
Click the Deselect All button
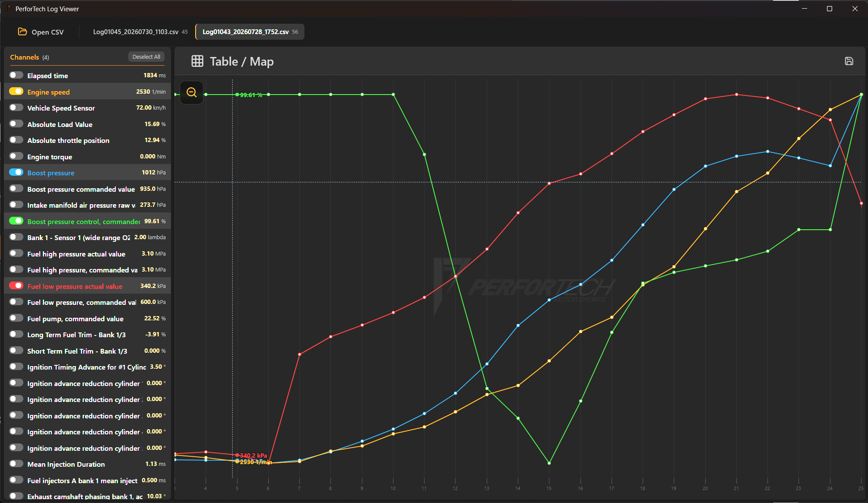(x=146, y=57)
